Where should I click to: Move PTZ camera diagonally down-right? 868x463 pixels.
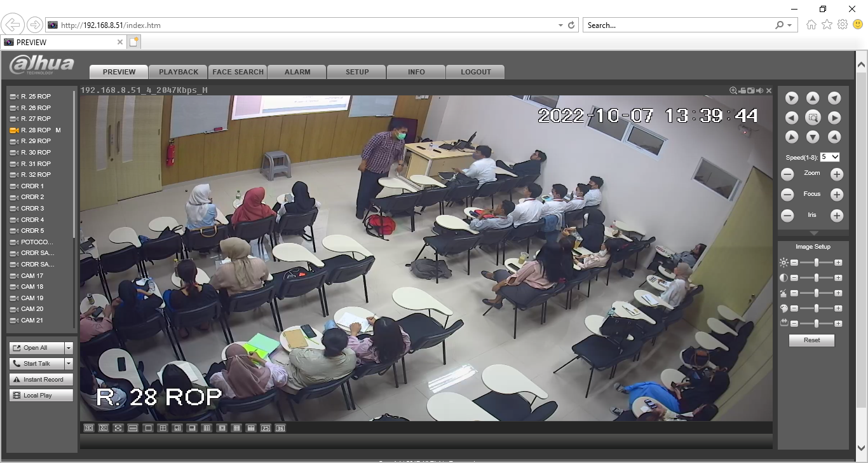pyautogui.click(x=834, y=137)
